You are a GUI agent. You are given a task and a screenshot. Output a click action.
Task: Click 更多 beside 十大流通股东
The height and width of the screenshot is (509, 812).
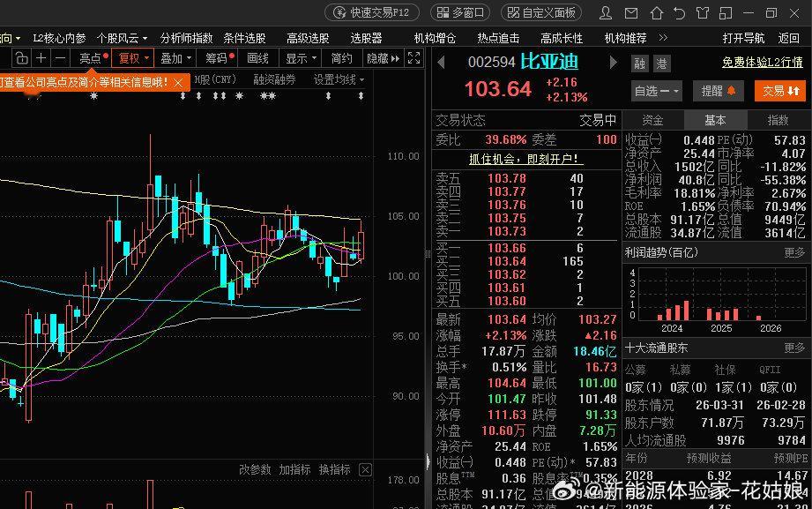794,348
